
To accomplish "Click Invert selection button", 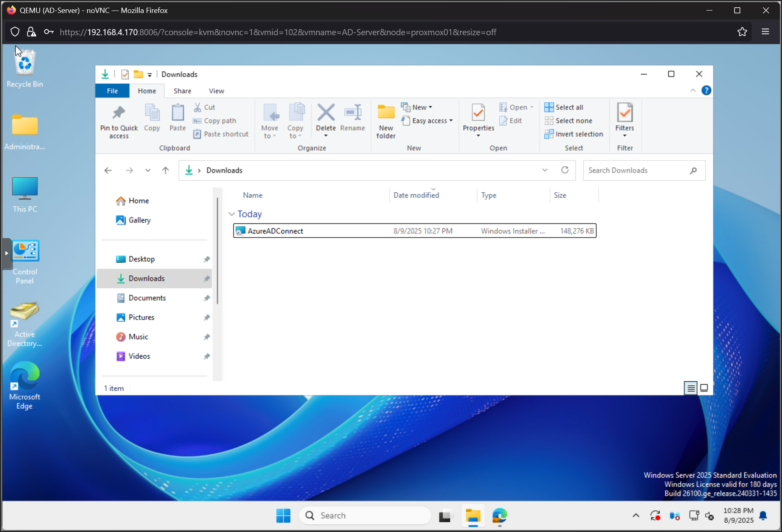I will (574, 134).
